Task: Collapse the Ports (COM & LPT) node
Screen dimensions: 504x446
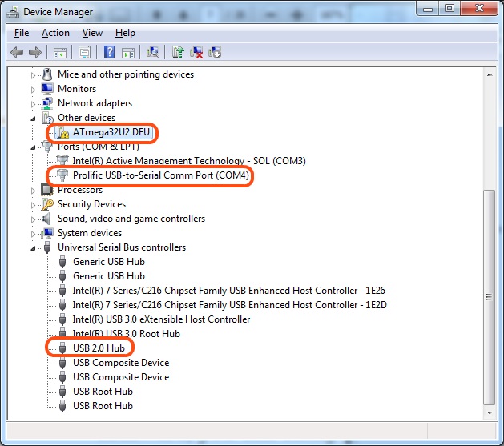Action: tap(33, 147)
